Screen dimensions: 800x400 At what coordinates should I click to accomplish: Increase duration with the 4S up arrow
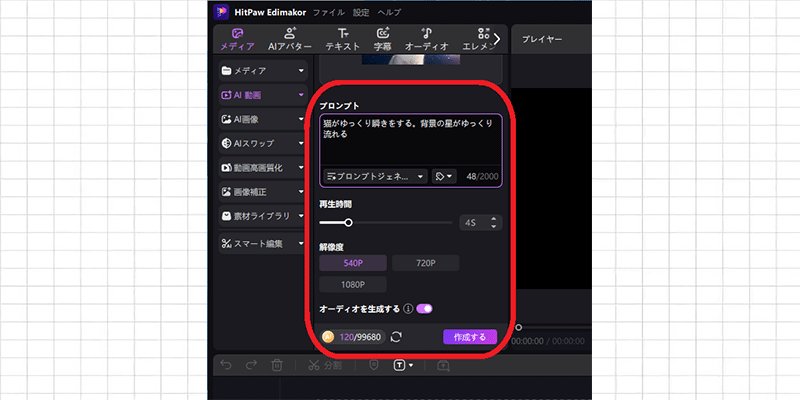click(x=493, y=219)
